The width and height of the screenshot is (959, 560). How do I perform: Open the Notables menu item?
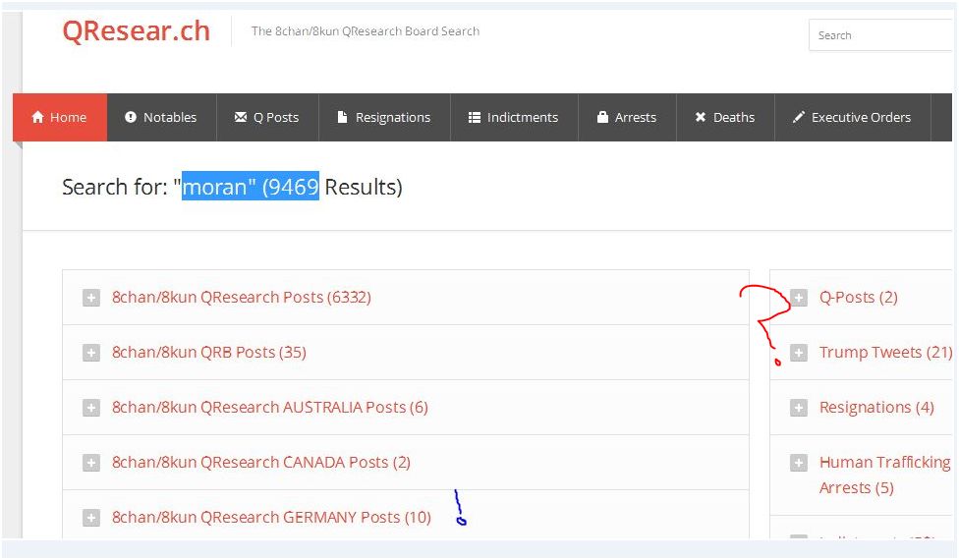point(162,117)
